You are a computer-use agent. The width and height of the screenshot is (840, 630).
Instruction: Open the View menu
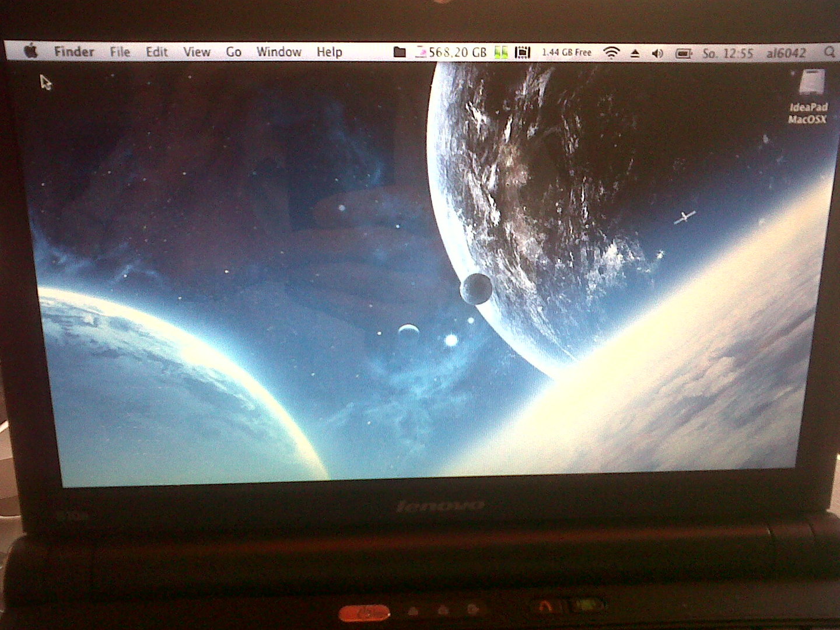click(197, 52)
